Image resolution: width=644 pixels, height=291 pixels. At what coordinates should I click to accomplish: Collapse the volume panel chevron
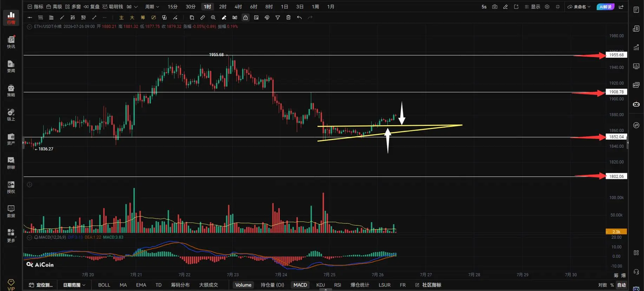click(29, 185)
